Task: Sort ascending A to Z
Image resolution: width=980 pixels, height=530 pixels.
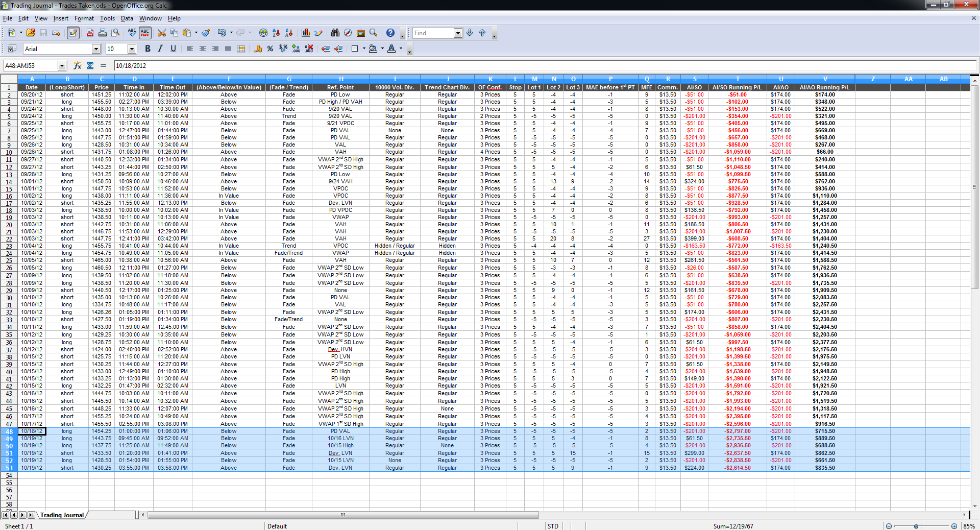Action: [x=276, y=33]
